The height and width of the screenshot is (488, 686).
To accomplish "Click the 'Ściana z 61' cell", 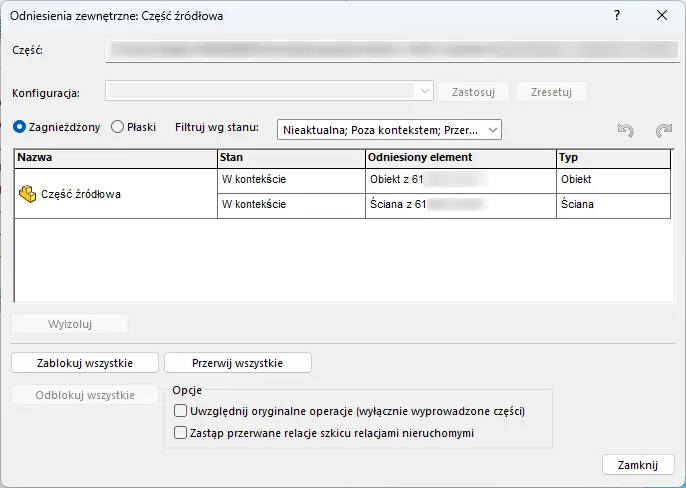I will coord(461,205).
